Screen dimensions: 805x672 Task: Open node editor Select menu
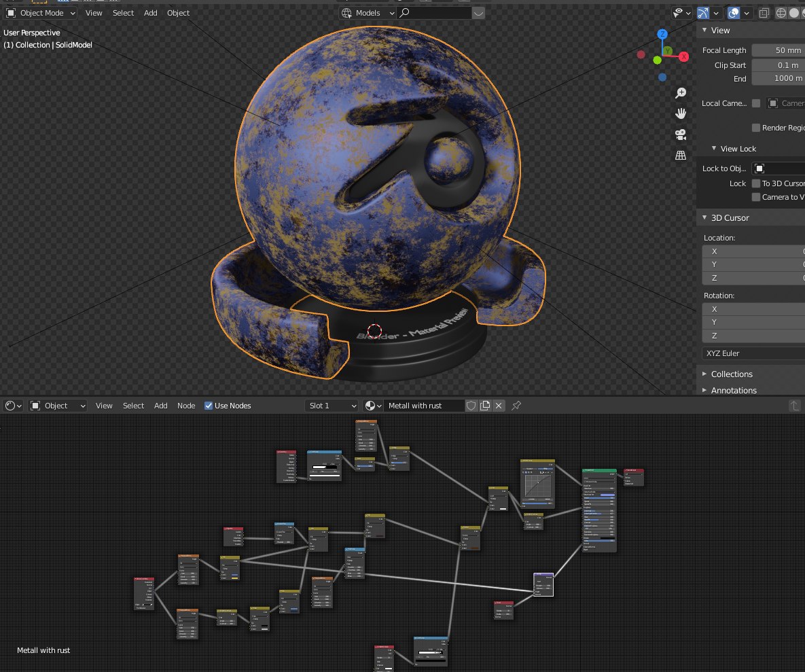click(133, 406)
